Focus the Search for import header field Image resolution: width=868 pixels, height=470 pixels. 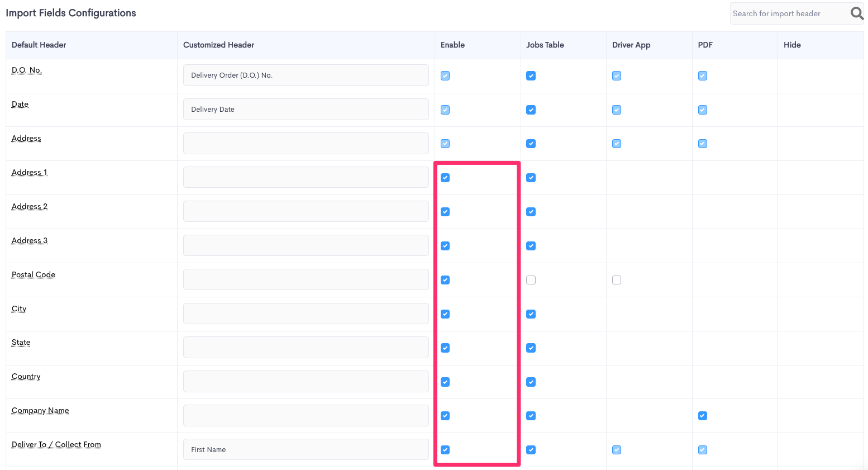[x=789, y=13]
